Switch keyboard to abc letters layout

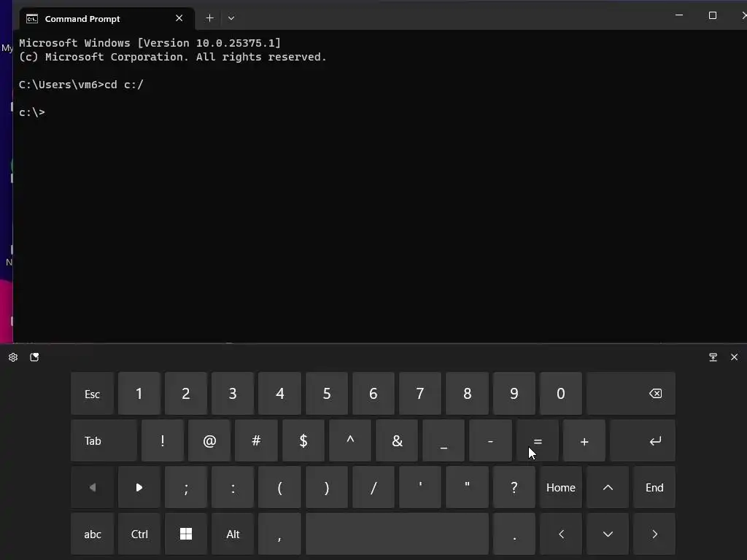pos(93,534)
